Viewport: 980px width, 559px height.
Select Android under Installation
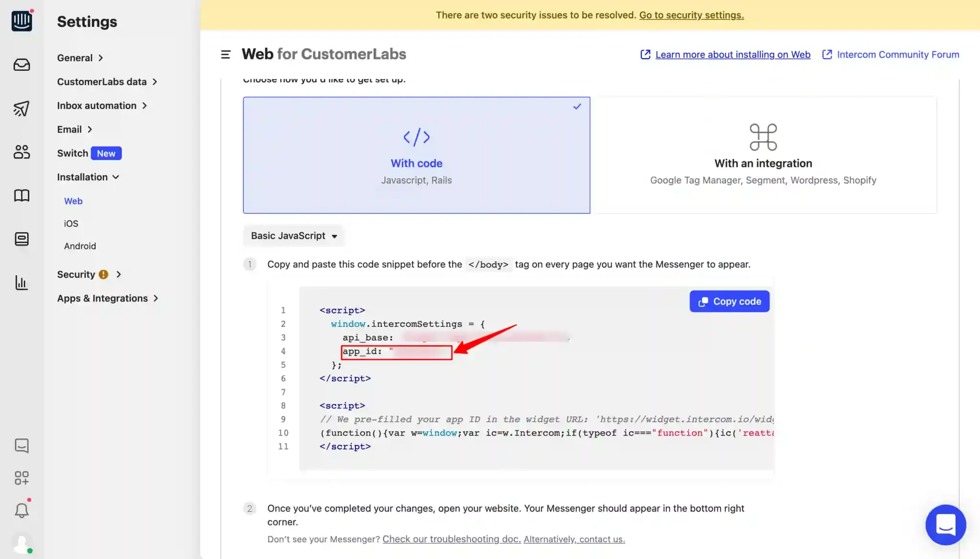click(x=80, y=246)
